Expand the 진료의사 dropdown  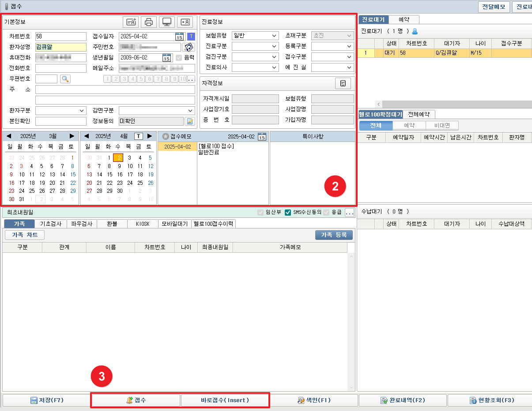pyautogui.click(x=255, y=67)
